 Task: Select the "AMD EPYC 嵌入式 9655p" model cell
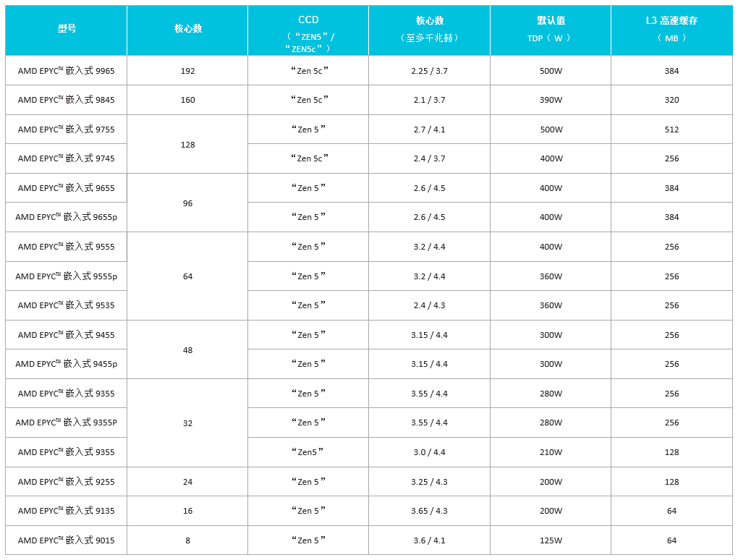click(67, 217)
